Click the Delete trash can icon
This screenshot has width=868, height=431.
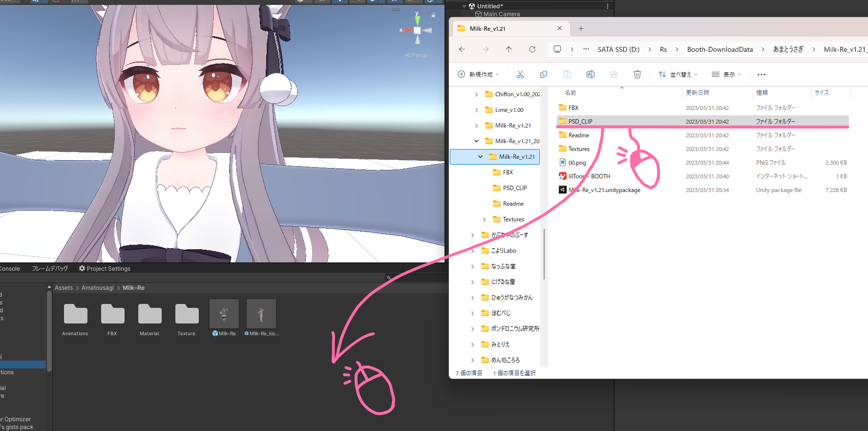point(637,74)
